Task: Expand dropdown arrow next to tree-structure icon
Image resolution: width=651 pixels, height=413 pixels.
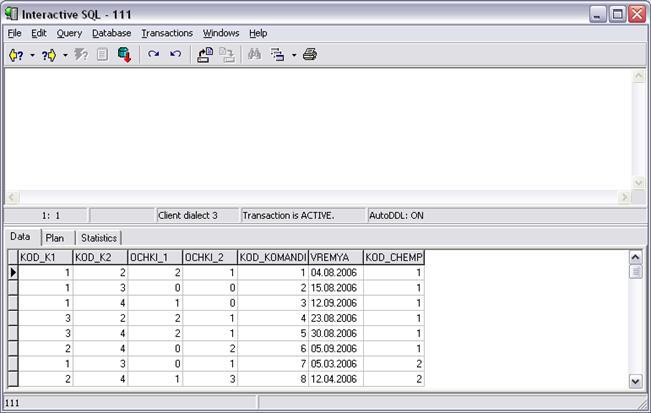Action: coord(293,55)
